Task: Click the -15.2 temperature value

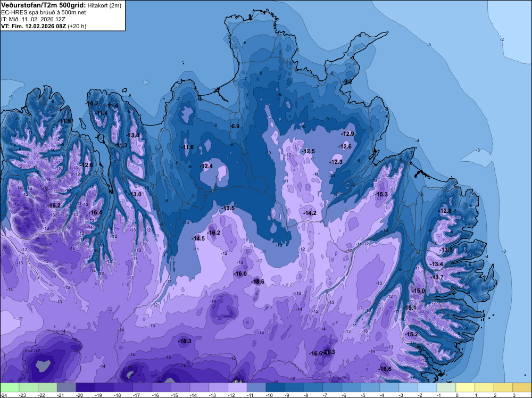Action: 411,335
